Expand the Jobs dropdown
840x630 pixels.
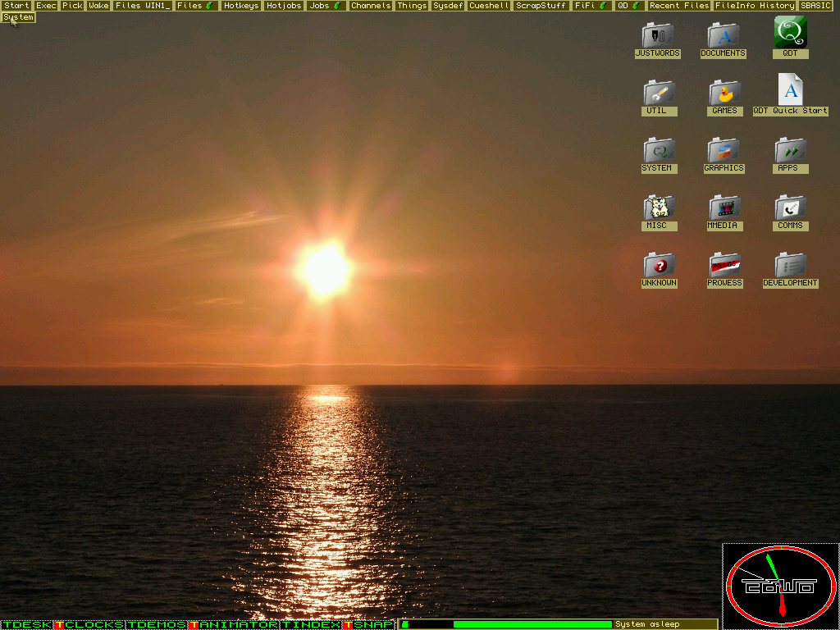326,6
